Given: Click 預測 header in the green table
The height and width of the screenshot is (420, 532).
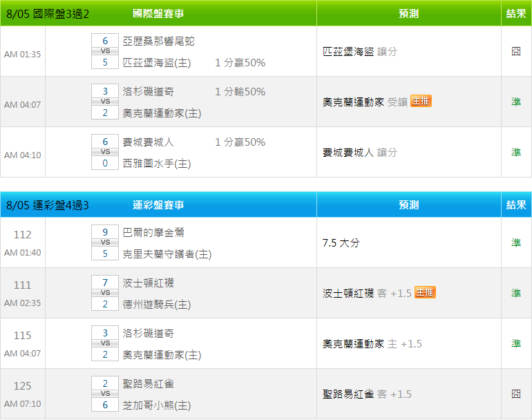Looking at the screenshot, I should coord(408,14).
